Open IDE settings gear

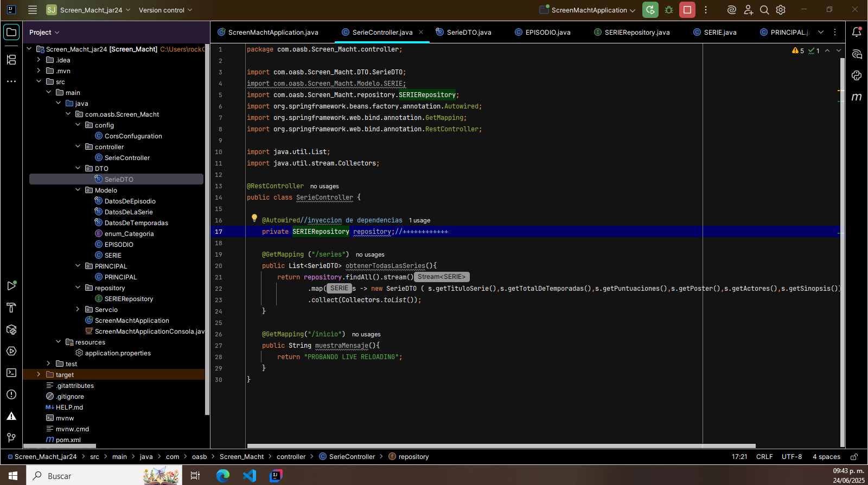coord(781,10)
